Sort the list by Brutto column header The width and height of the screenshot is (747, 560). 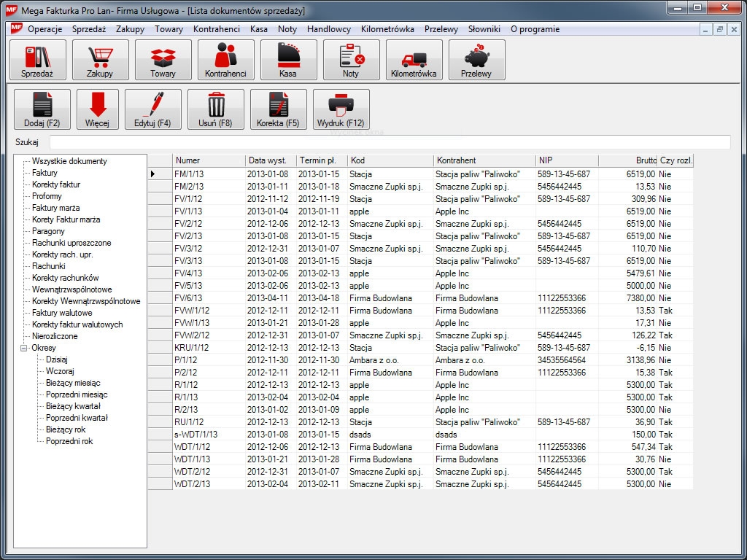tap(627, 160)
